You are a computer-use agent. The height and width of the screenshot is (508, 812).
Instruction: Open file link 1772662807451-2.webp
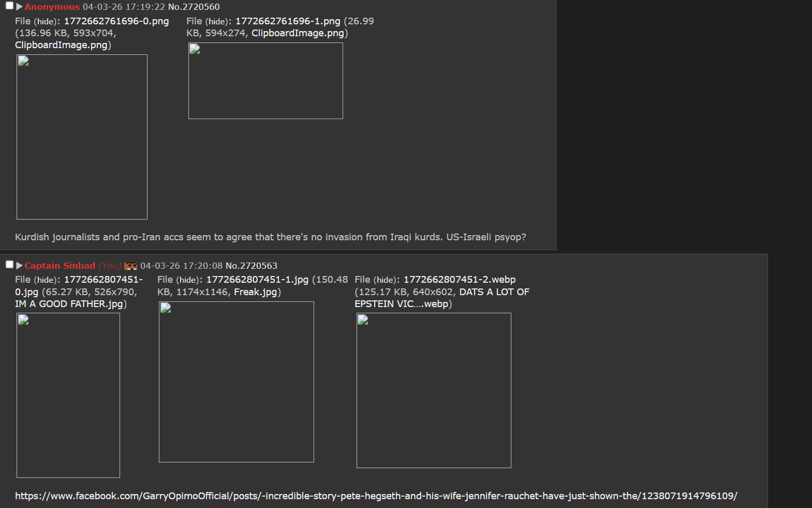point(459,280)
